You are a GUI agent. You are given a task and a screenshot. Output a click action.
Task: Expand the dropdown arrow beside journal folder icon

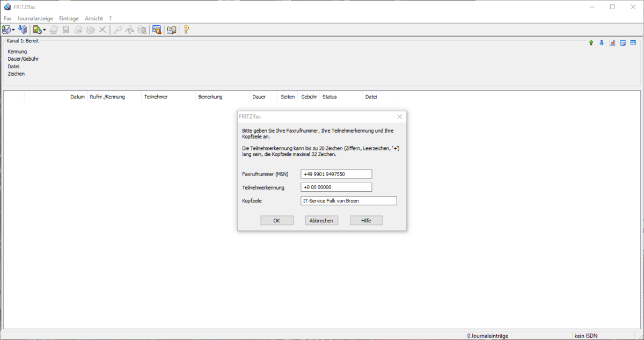point(45,30)
